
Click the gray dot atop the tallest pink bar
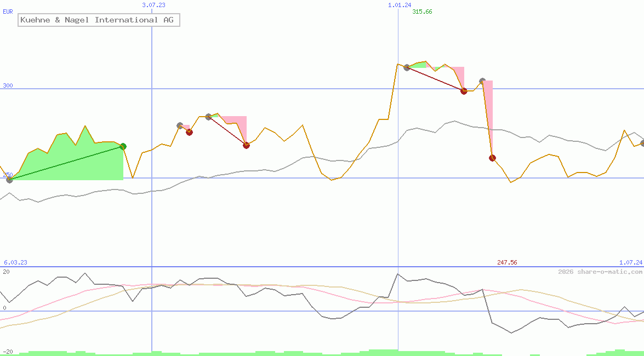coord(482,81)
